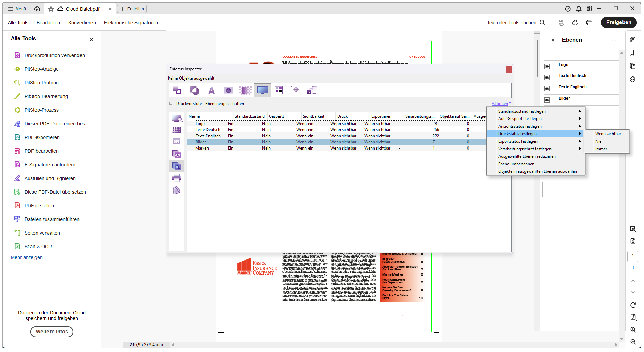Click the page number input field
Viewport: 644px width, 352px height.
click(632, 256)
